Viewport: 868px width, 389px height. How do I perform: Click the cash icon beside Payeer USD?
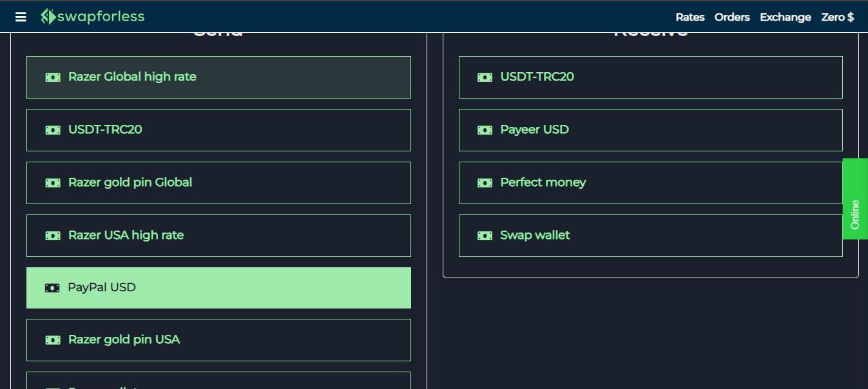pyautogui.click(x=484, y=129)
